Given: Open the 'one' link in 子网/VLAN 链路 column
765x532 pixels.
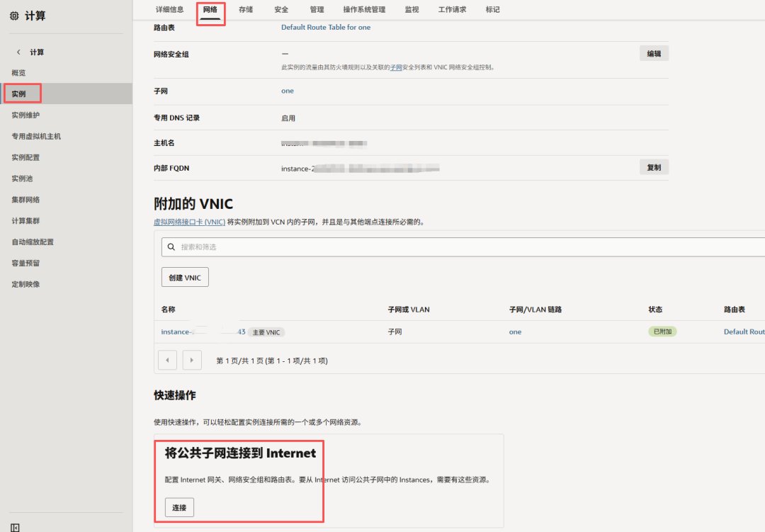Looking at the screenshot, I should click(x=515, y=332).
